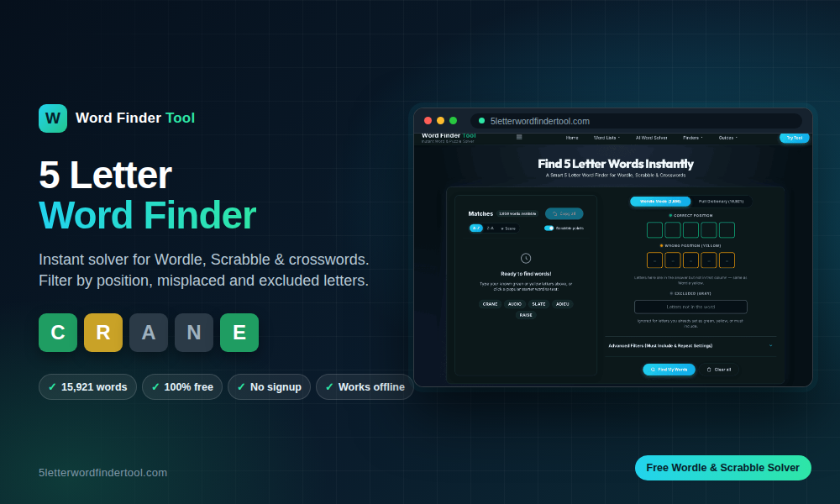Viewport: 840px width, 504px height.
Task: Click the yellow minimize dot of the browser window
Action: pyautogui.click(x=440, y=121)
